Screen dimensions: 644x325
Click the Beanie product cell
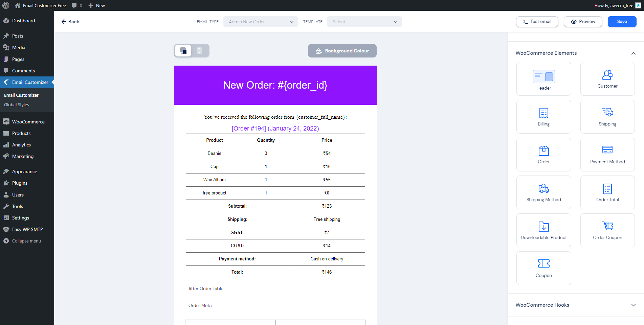(215, 153)
